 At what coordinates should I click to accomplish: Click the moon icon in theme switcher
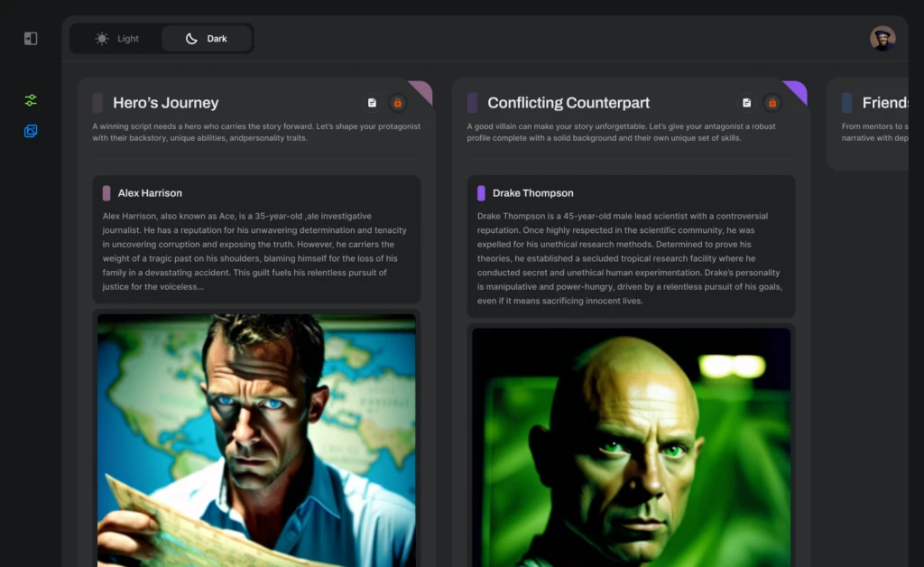(191, 38)
